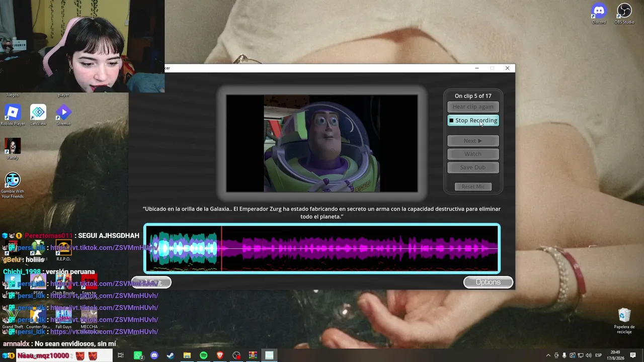Open WhatsApp from the taskbar
The image size is (644, 362).
coord(138,355)
